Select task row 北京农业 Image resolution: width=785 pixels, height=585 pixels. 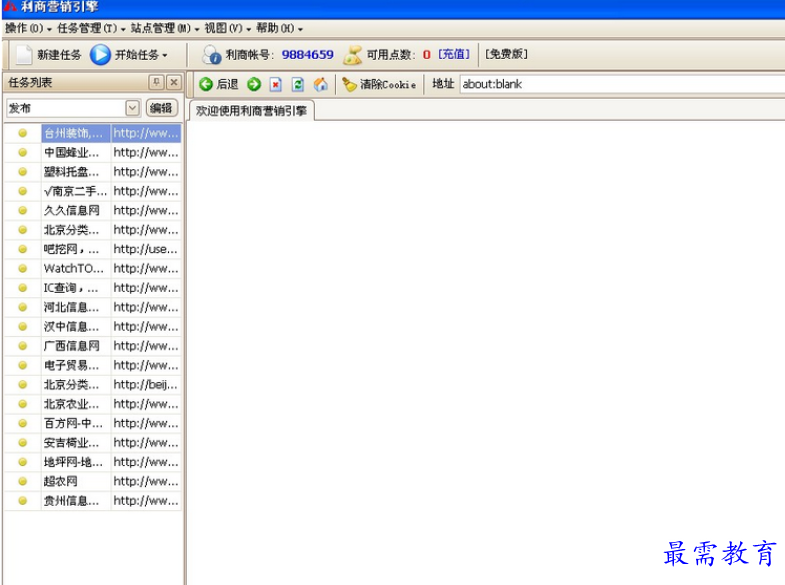(x=93, y=404)
